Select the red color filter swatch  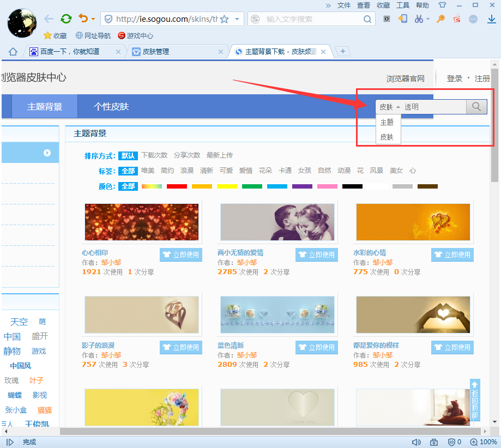pos(177,186)
